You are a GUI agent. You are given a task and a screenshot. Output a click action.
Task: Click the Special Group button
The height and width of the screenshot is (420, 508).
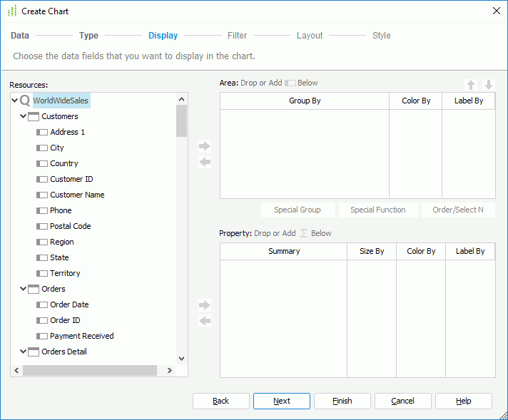[x=298, y=210]
